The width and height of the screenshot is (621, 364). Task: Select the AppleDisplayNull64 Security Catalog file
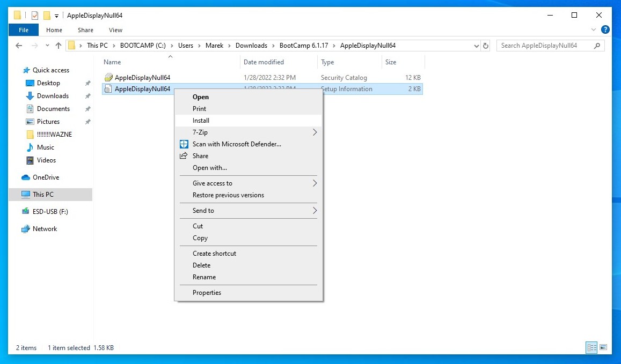tap(262, 78)
